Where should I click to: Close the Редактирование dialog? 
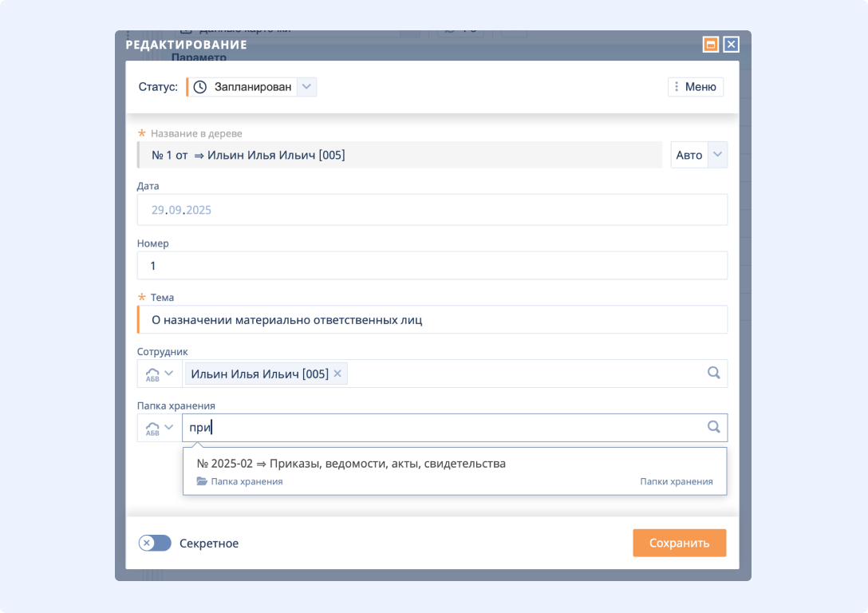pos(731,45)
